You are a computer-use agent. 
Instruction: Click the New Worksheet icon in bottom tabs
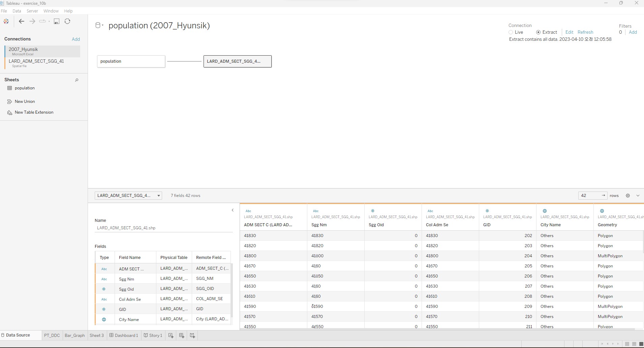171,336
